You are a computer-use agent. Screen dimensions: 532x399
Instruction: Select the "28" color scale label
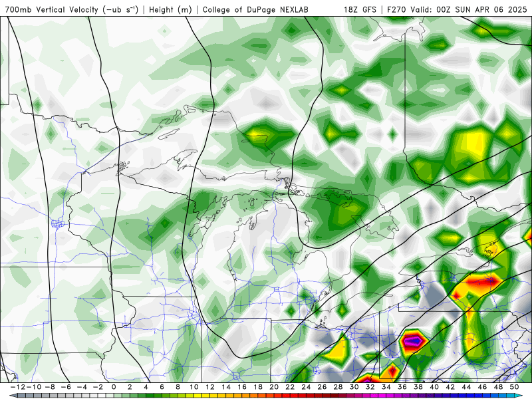[x=338, y=387]
